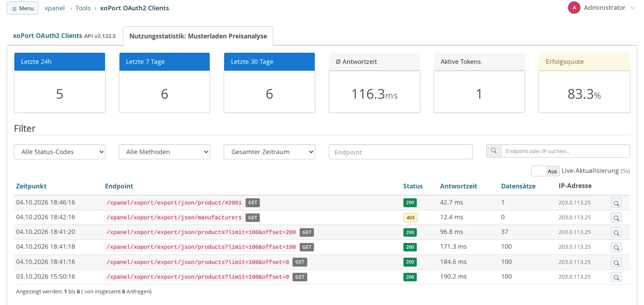Sort the table by Endpoint column
Screen dimensions: 644x305
point(119,186)
